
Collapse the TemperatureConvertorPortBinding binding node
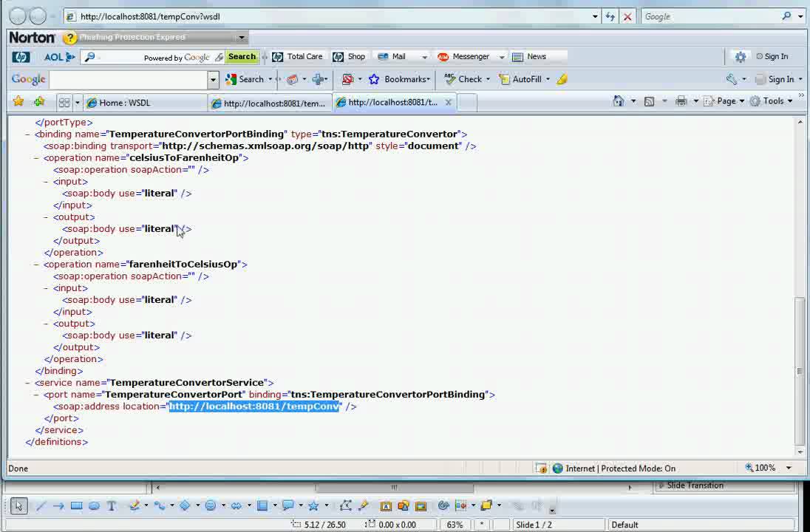tap(27, 134)
